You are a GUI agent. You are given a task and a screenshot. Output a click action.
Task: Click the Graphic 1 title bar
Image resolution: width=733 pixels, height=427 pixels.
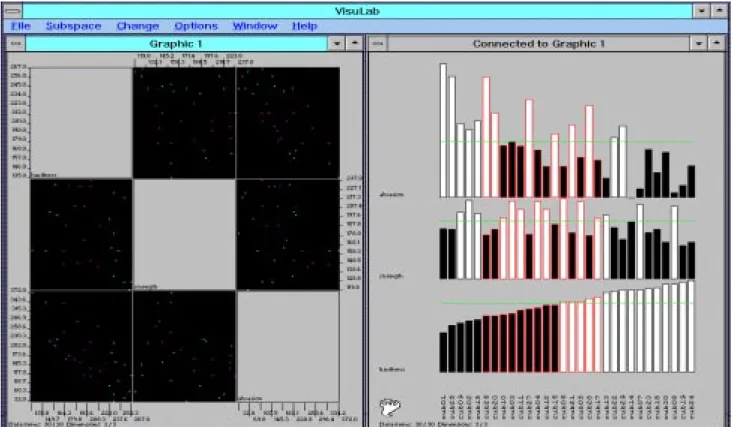pyautogui.click(x=176, y=44)
